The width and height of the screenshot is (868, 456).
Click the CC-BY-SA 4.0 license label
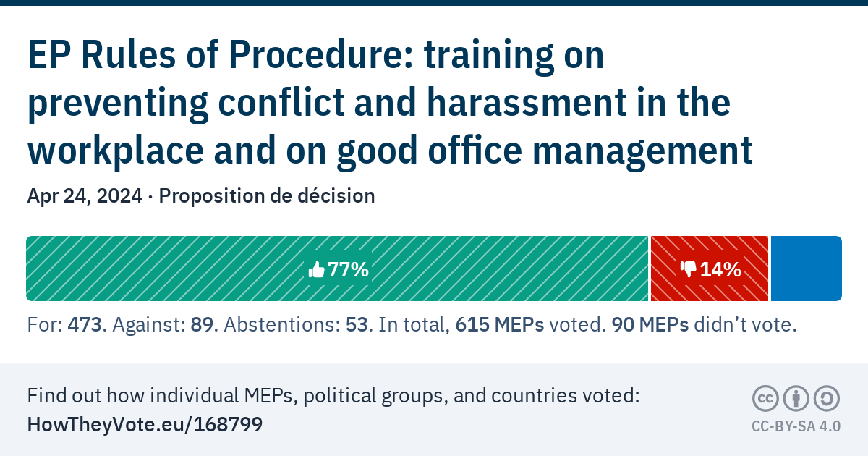click(796, 426)
